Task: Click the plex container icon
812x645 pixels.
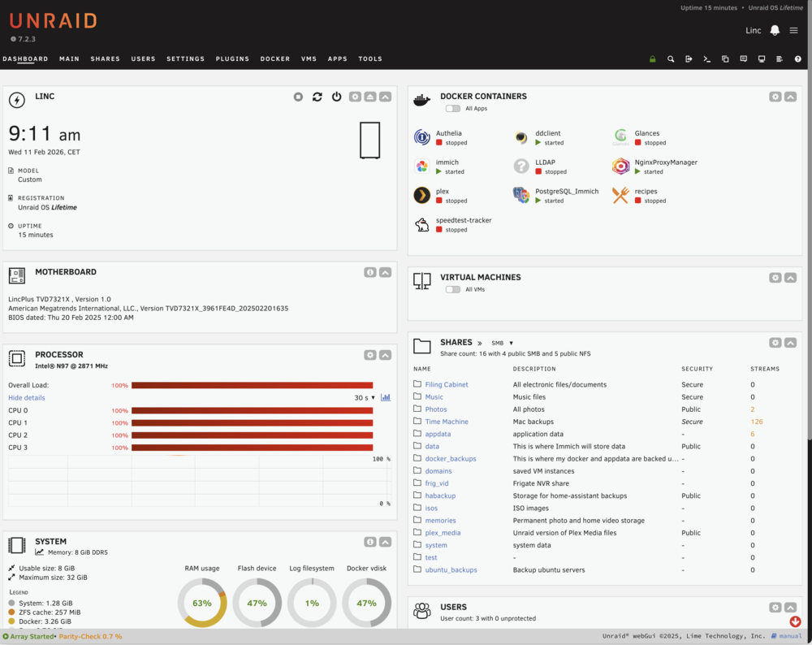Action: coord(422,195)
